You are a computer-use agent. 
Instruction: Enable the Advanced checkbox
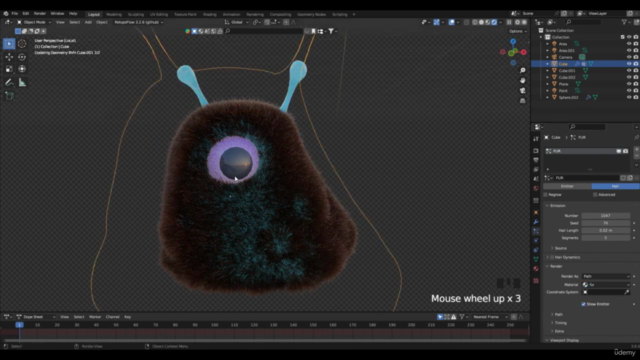pos(595,195)
